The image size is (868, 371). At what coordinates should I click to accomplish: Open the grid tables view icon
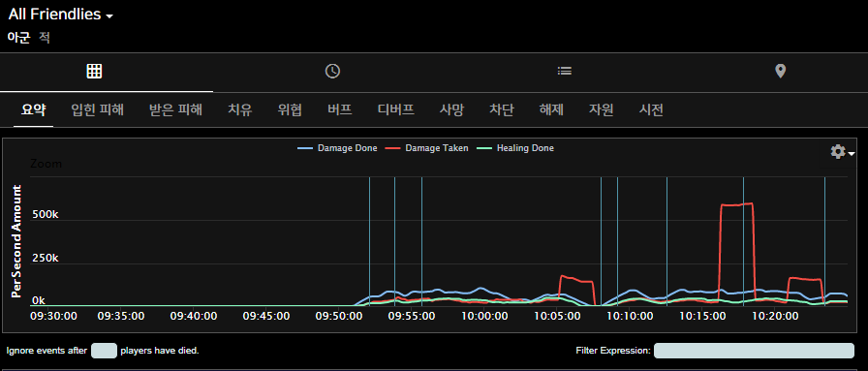[x=94, y=71]
